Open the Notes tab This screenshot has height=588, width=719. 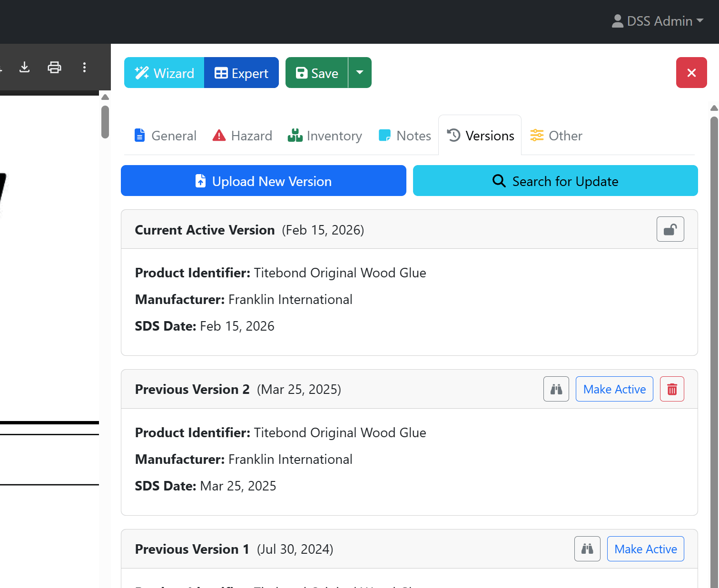pos(405,136)
